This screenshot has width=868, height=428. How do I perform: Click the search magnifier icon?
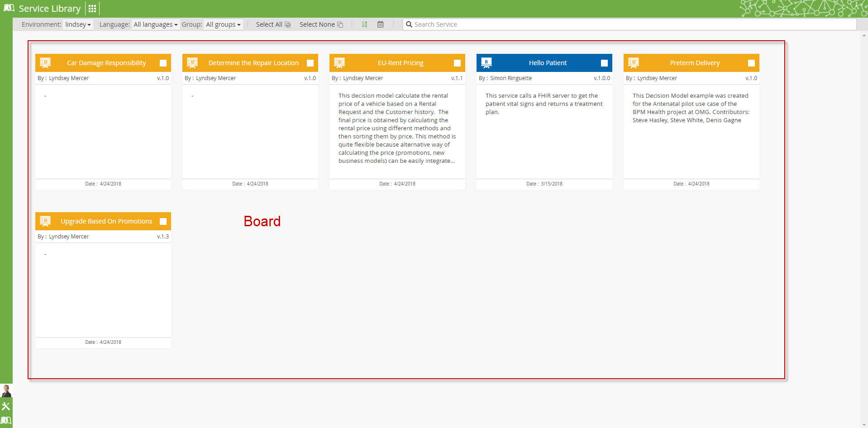click(x=409, y=24)
